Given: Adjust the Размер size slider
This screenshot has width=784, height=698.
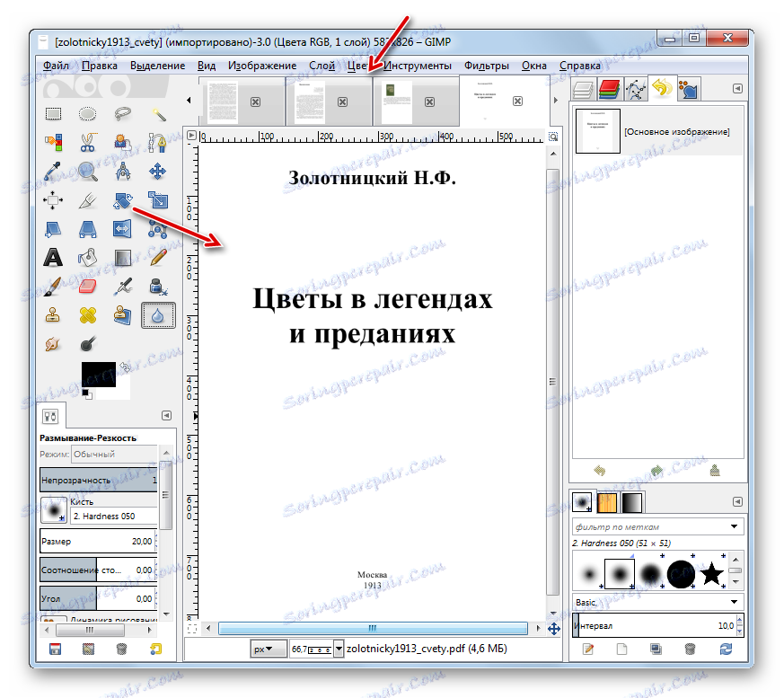Looking at the screenshot, I should pyautogui.click(x=99, y=541).
